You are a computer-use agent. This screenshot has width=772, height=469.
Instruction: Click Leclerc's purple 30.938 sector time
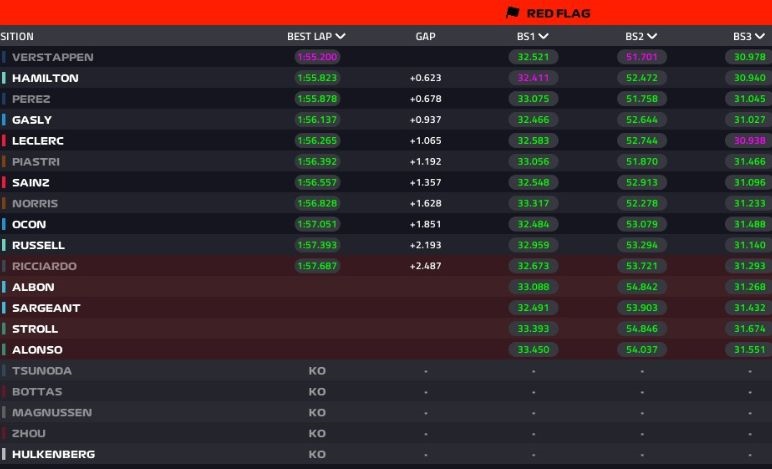point(750,141)
